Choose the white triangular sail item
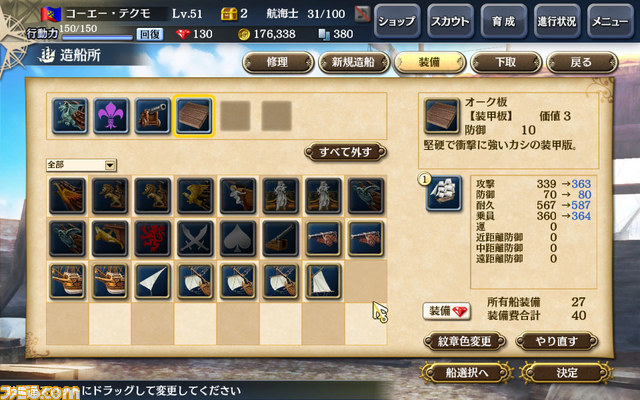This screenshot has width=640, height=400. [152, 281]
